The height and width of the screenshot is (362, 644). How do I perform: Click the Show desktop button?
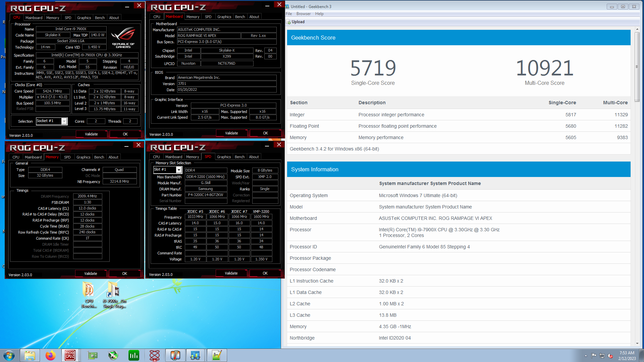(641, 355)
